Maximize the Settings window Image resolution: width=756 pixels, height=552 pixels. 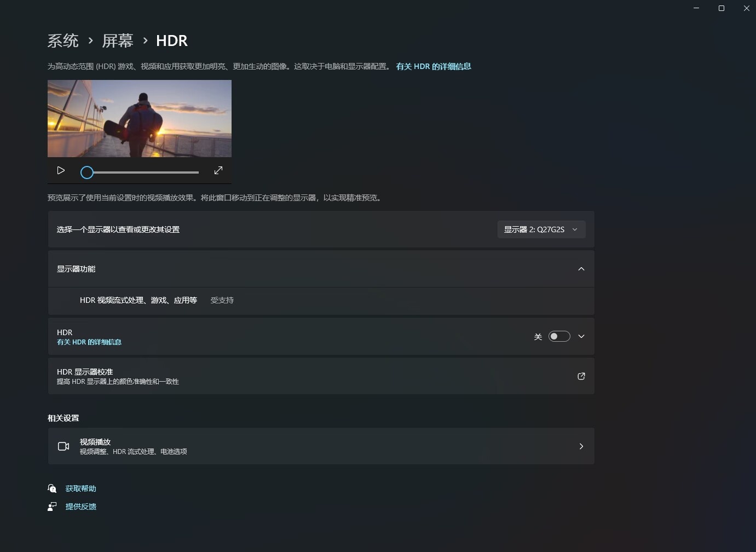pos(722,8)
